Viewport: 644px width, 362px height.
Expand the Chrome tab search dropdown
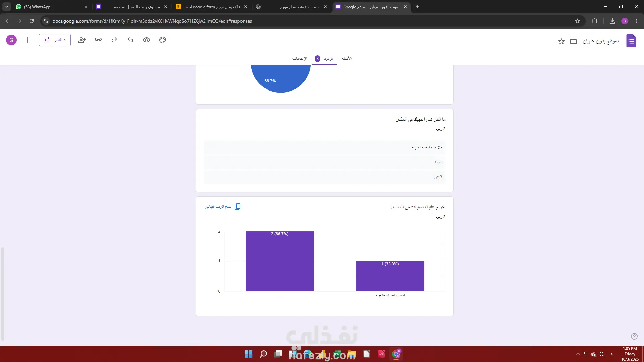7,7
